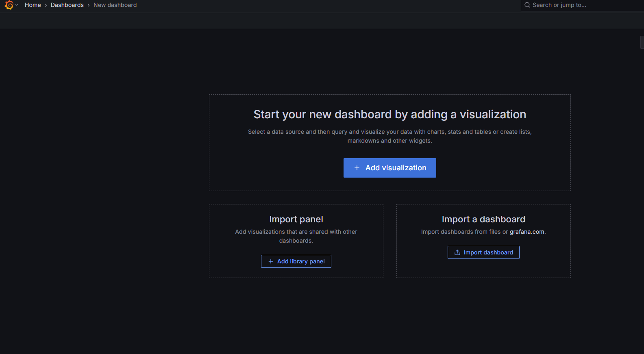Click the Import a dashboard heading
The width and height of the screenshot is (644, 354).
coord(483,219)
